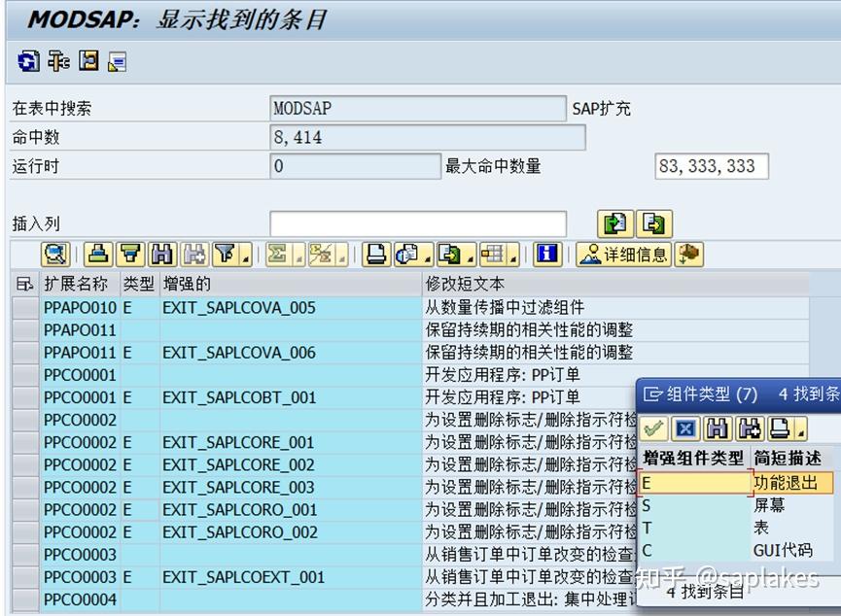Open search with the magnifier icon
841x616 pixels.
[56, 256]
